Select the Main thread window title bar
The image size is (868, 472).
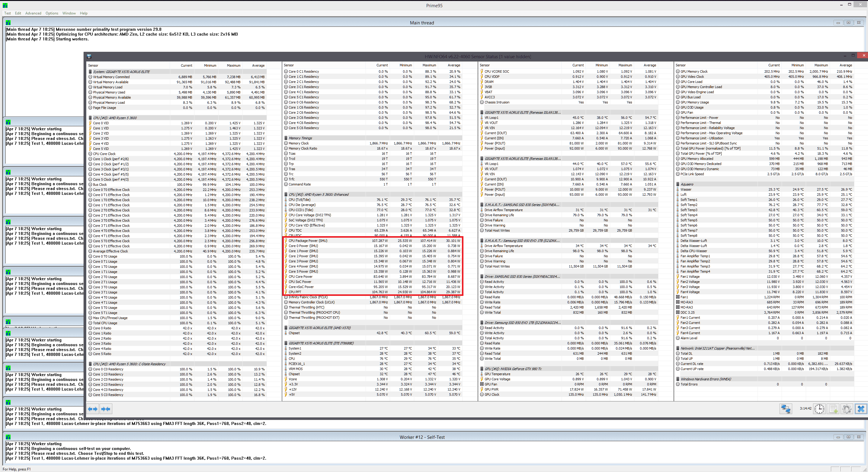point(422,23)
